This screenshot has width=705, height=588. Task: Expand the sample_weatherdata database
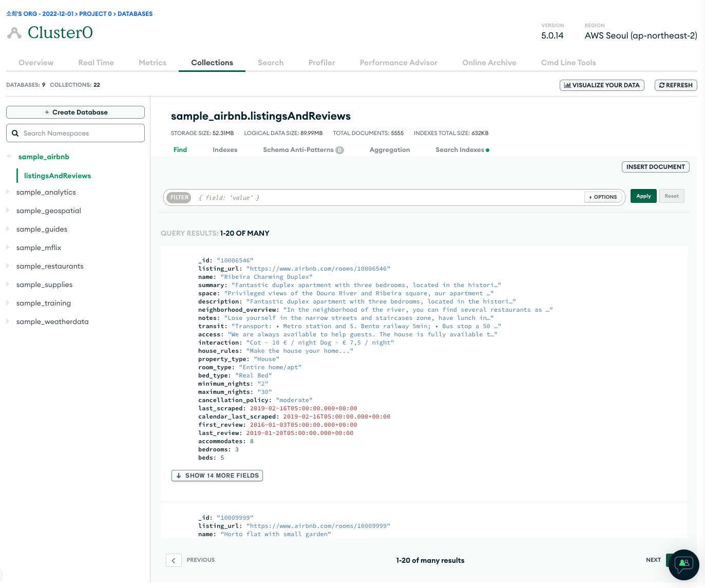[x=8, y=321]
